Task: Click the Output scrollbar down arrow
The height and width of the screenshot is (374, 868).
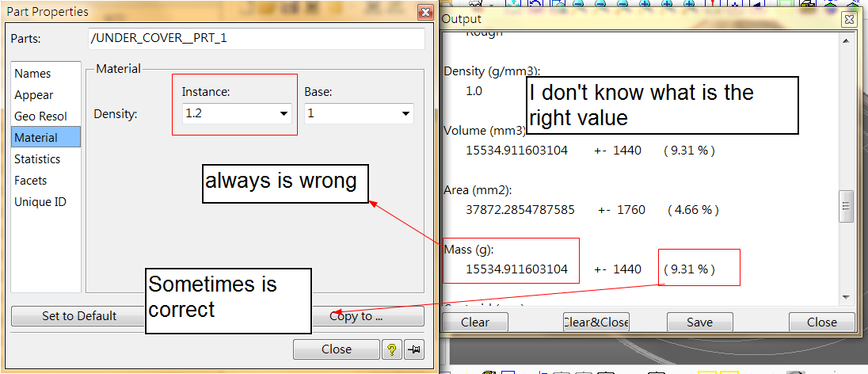Action: 846,297
